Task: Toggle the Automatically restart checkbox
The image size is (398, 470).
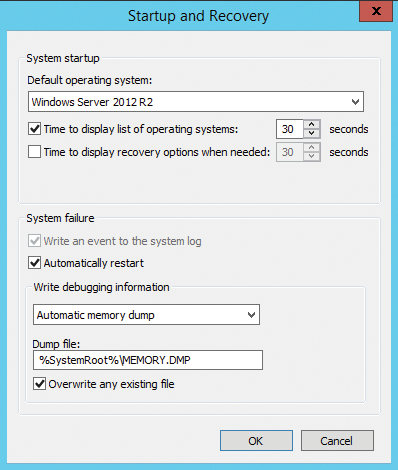Action: (x=35, y=263)
